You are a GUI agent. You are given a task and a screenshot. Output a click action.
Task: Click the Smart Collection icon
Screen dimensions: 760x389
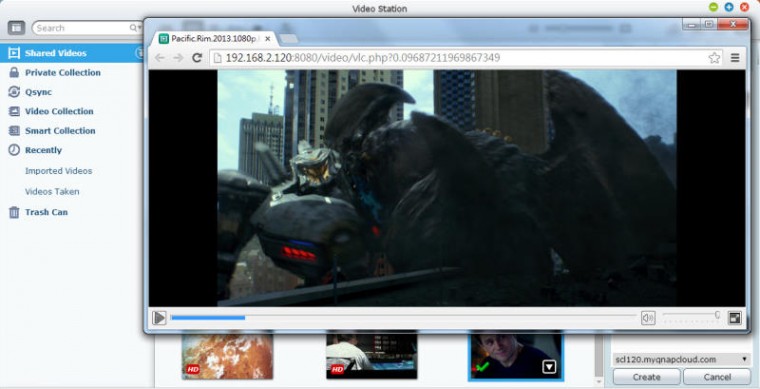[14, 131]
